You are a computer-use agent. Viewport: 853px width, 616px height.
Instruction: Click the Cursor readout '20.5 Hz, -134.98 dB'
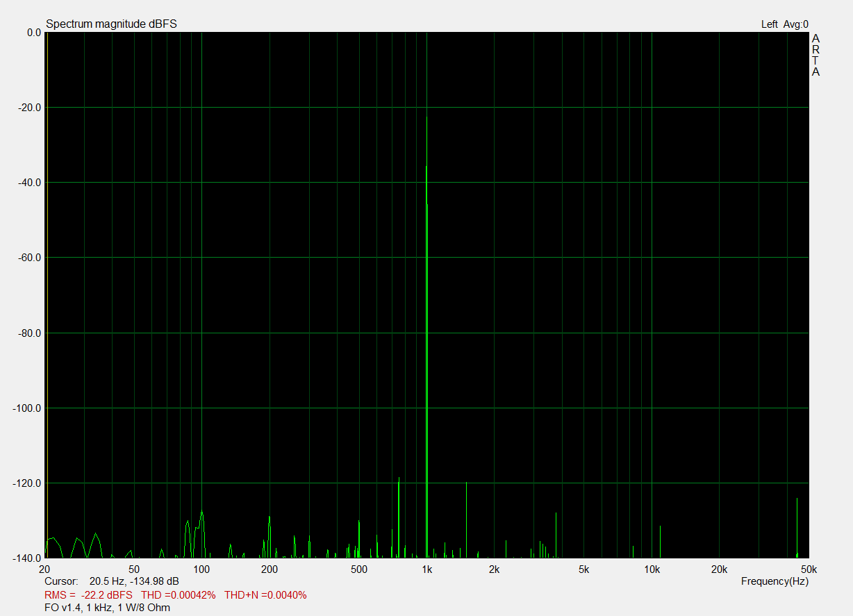[134, 581]
